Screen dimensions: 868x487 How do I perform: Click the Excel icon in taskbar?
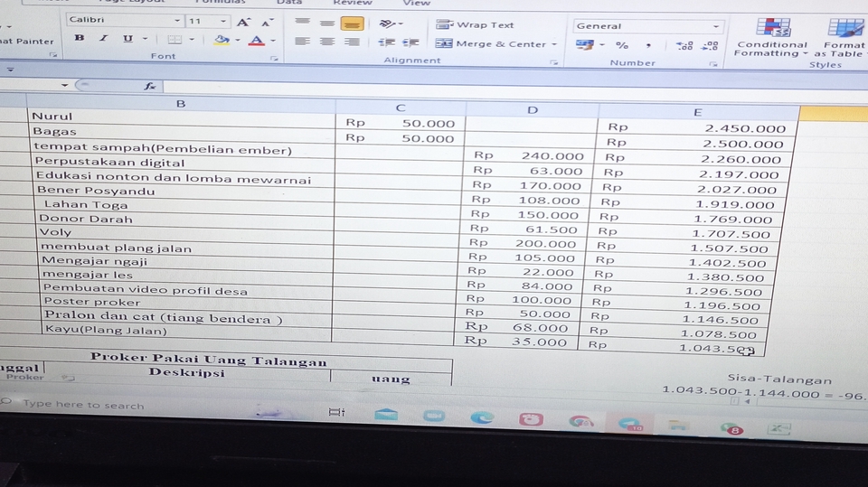pos(778,429)
